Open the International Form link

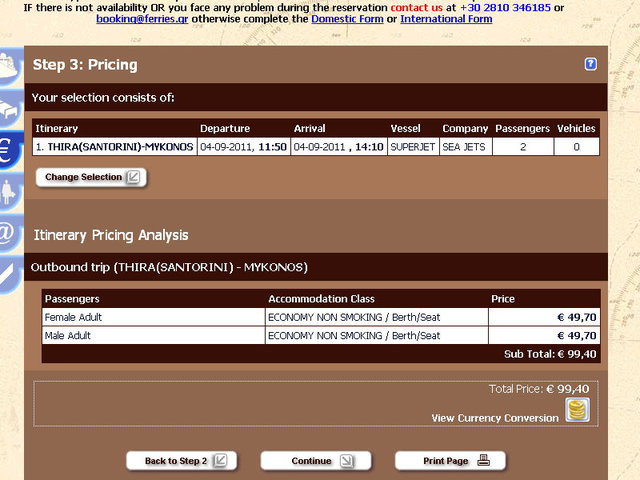(446, 19)
